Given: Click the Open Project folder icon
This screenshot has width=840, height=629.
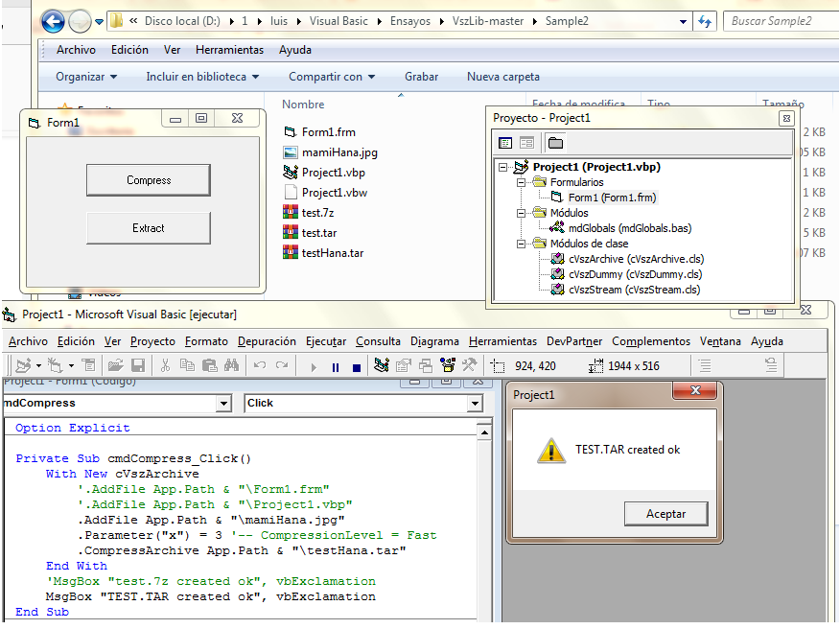Looking at the screenshot, I should (x=115, y=366).
